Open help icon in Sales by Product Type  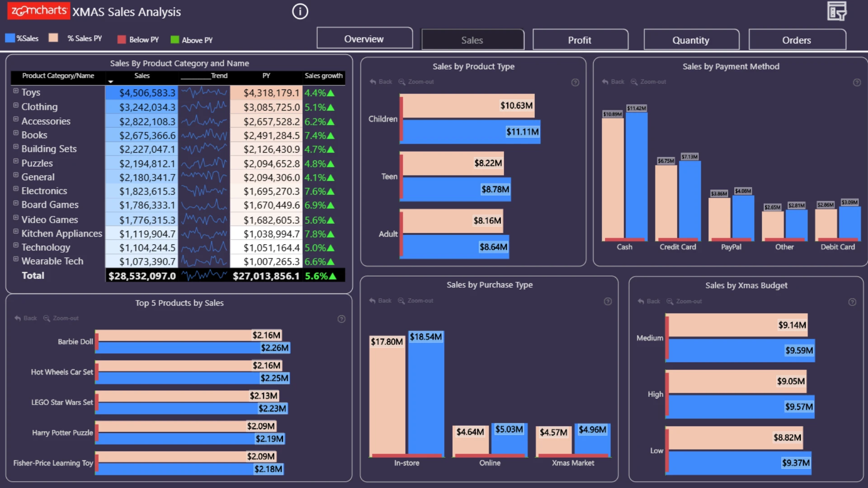575,82
